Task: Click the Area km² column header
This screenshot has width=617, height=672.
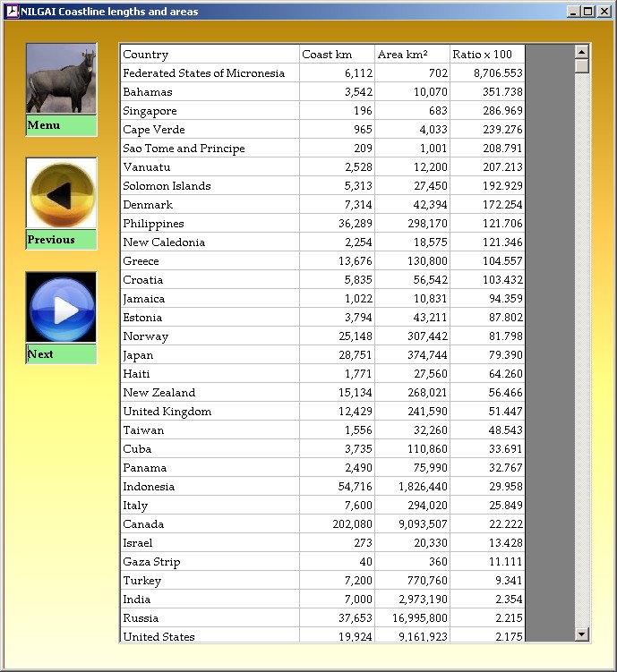Action: [x=412, y=55]
